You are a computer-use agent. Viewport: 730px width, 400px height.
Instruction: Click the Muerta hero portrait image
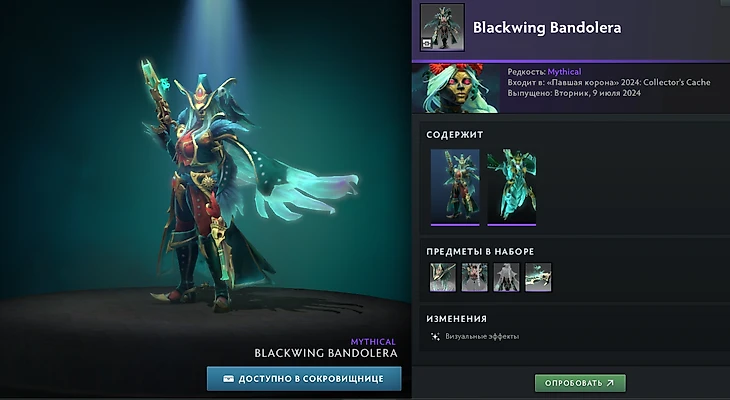point(456,88)
